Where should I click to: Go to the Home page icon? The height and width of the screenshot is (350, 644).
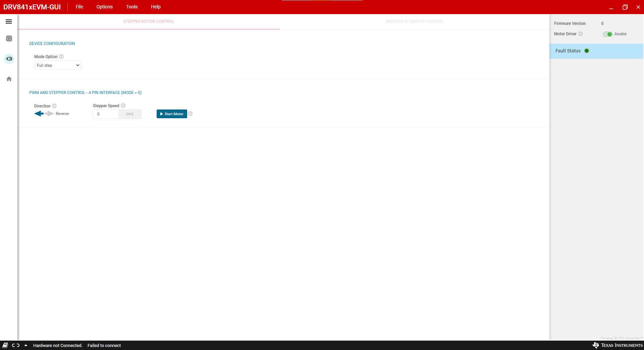click(9, 79)
